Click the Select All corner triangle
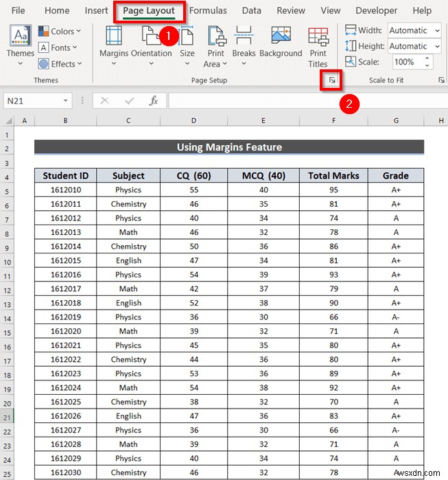 point(8,121)
